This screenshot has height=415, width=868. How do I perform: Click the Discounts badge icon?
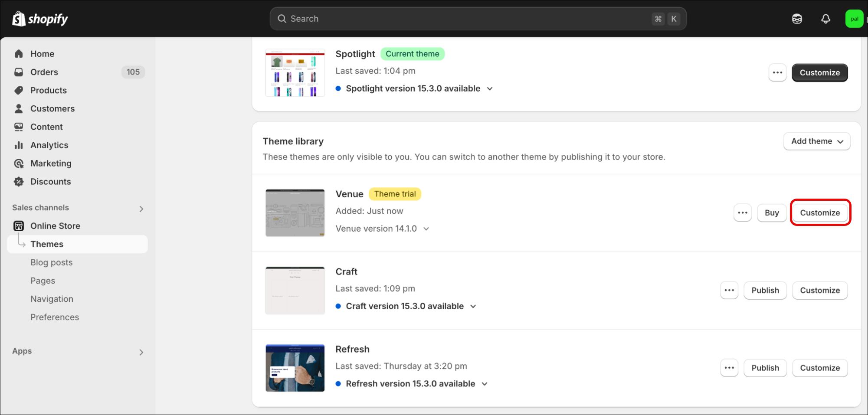click(19, 181)
